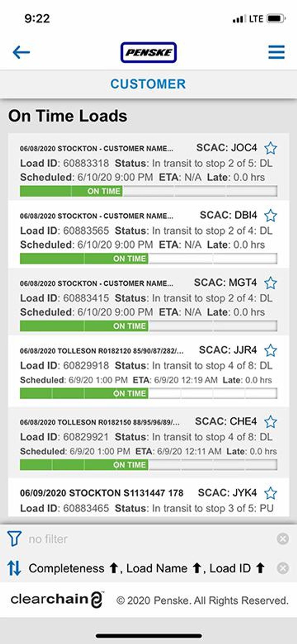Image resolution: width=297 pixels, height=644 pixels.
Task: Click the sort arrows icon
Action: 14,568
